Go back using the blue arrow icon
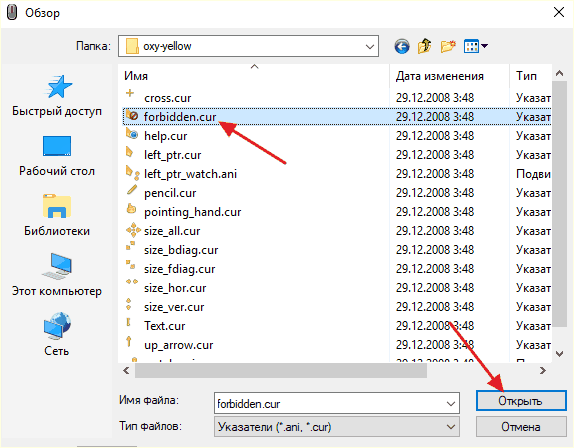Image resolution: width=574 pixels, height=448 pixels. click(x=402, y=46)
